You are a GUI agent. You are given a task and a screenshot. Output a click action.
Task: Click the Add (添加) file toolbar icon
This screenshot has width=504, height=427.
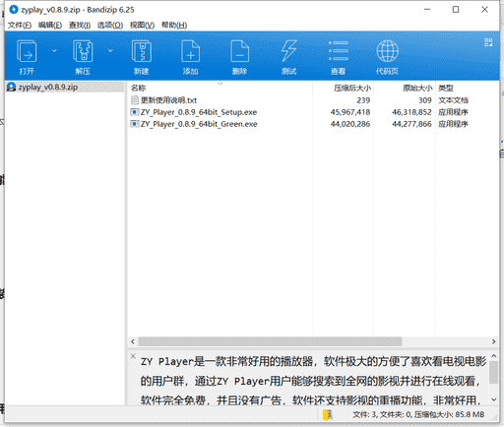[191, 51]
